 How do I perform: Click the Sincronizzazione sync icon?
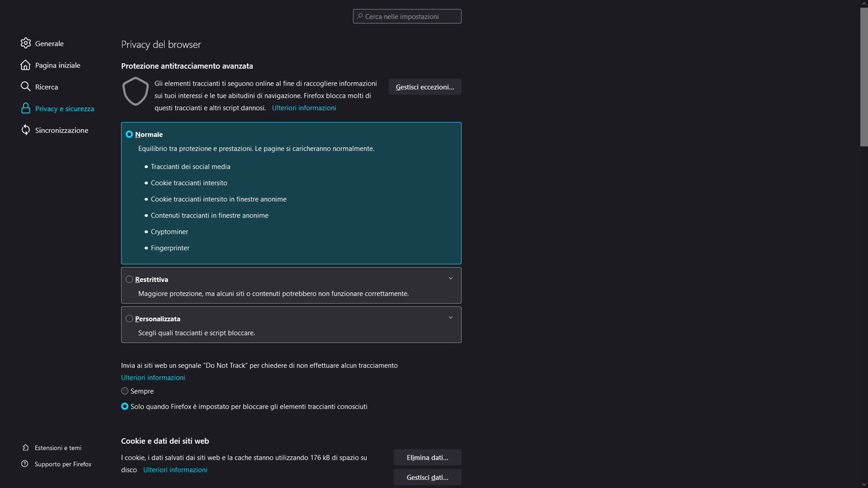26,130
